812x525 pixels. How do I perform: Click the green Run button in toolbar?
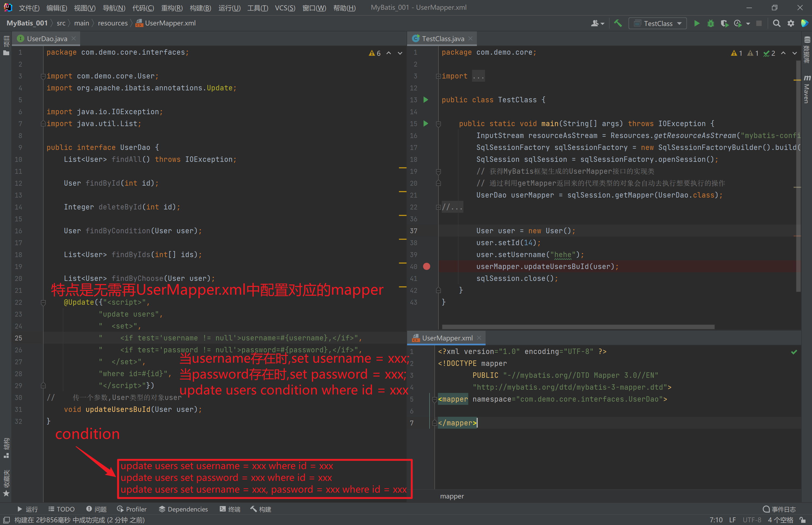697,23
